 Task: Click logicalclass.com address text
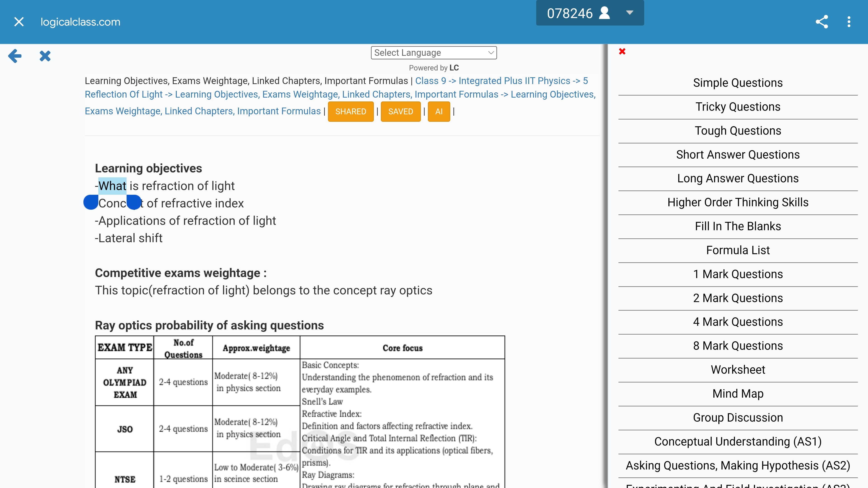click(80, 22)
